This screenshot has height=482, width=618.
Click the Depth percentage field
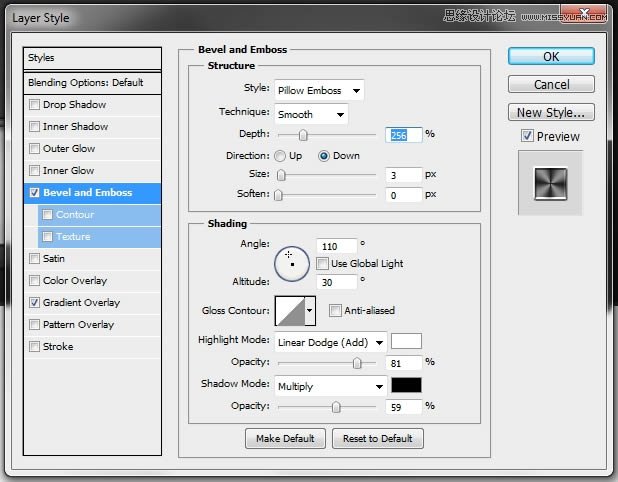[x=404, y=135]
